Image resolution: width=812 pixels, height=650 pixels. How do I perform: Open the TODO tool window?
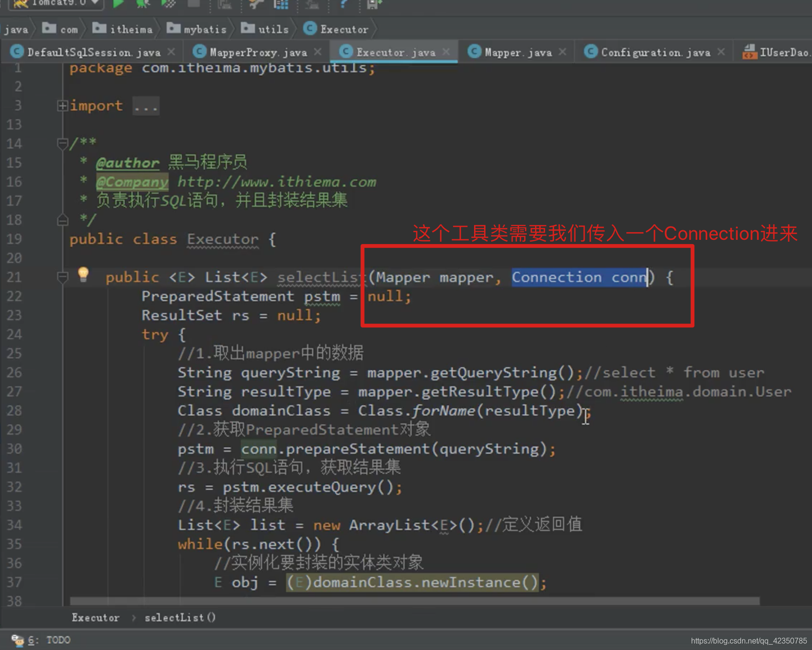41,640
